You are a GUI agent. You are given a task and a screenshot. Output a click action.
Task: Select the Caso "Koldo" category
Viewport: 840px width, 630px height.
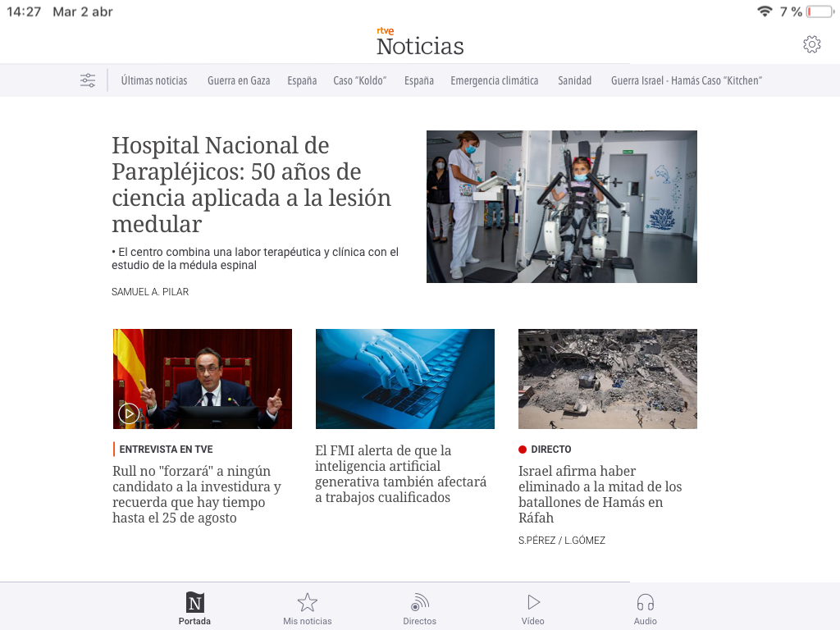pos(360,80)
